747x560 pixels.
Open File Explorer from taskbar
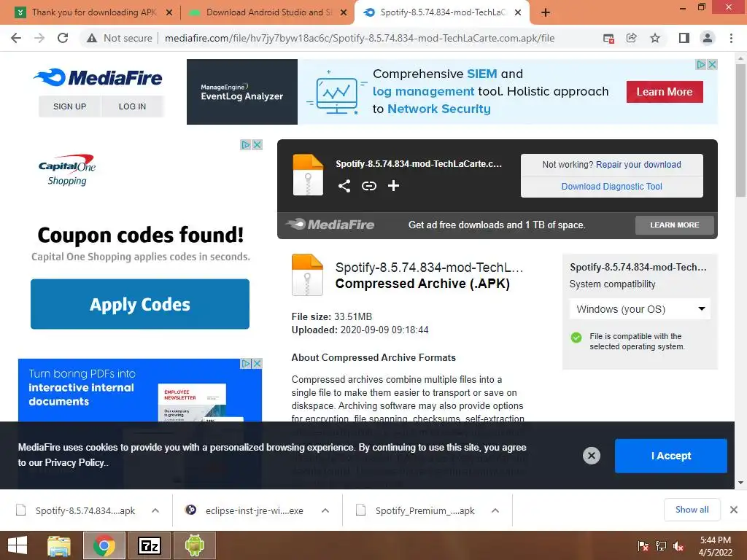pyautogui.click(x=59, y=545)
